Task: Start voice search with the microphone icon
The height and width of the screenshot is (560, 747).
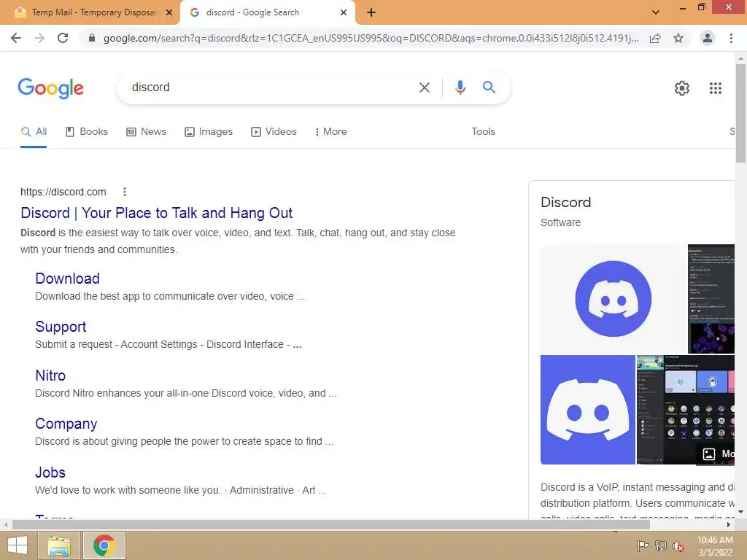Action: 460,87
